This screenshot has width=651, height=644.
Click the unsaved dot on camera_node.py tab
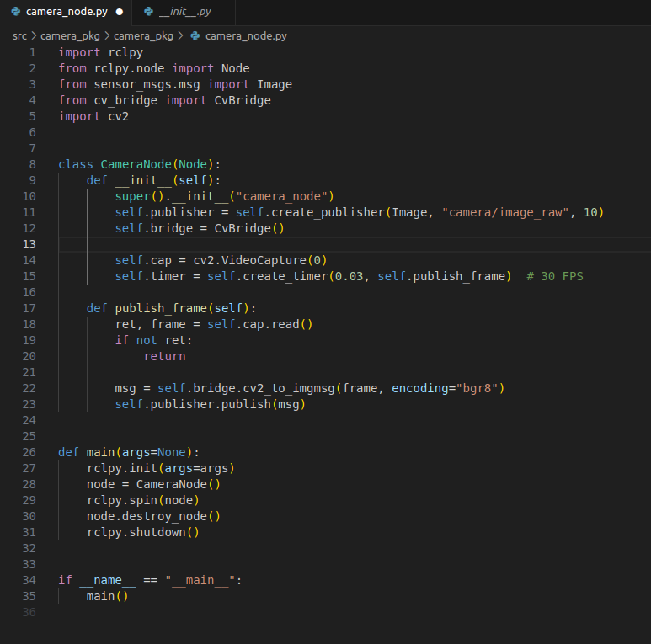point(119,12)
